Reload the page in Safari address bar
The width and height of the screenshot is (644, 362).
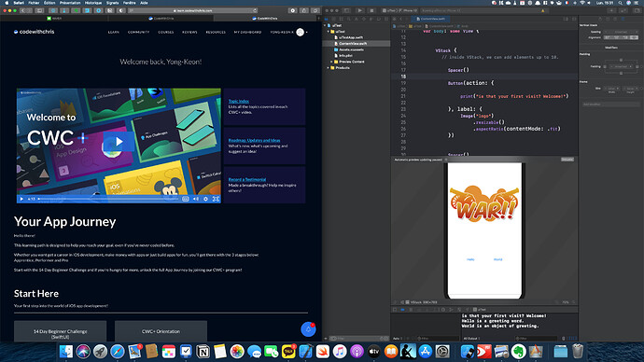tap(255, 10)
